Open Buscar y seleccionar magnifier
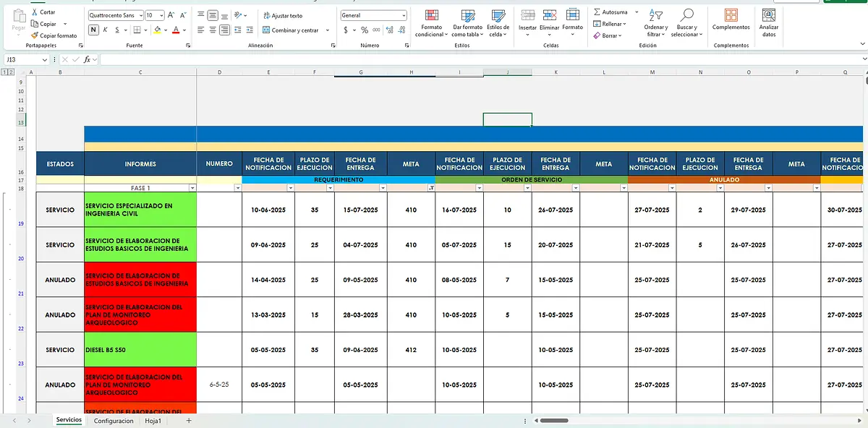868x428 pixels. pyautogui.click(x=686, y=15)
